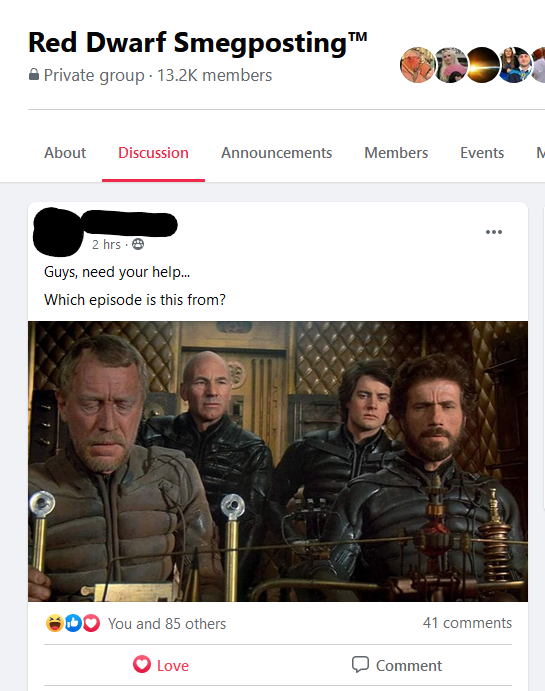Click the Red Dwarf Smegposting group title
This screenshot has width=545, height=691.
coord(197,43)
